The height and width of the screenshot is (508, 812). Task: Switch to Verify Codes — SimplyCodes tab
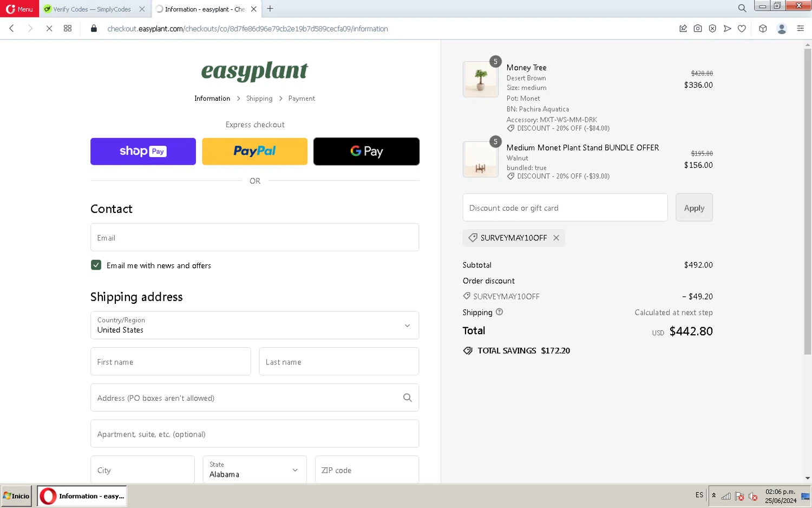(x=92, y=9)
